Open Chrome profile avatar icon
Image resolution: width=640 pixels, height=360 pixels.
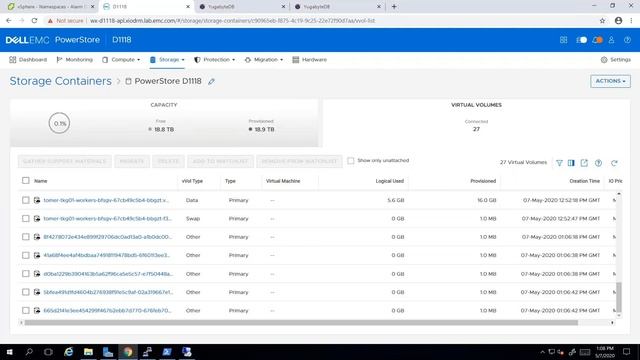point(618,20)
